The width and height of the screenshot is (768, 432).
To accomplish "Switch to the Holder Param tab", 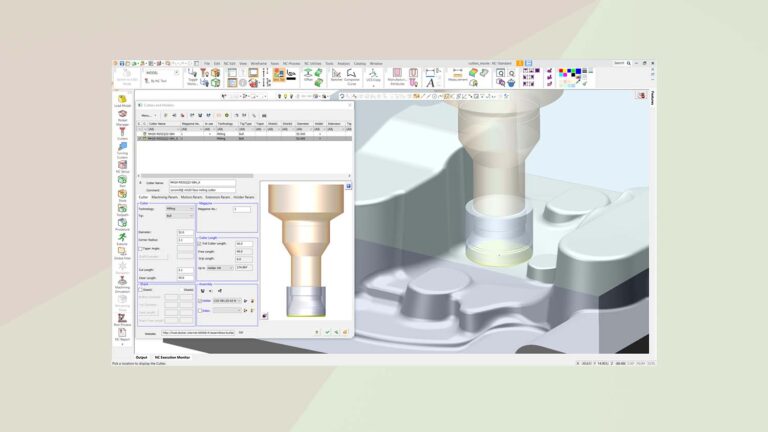I will 244,197.
